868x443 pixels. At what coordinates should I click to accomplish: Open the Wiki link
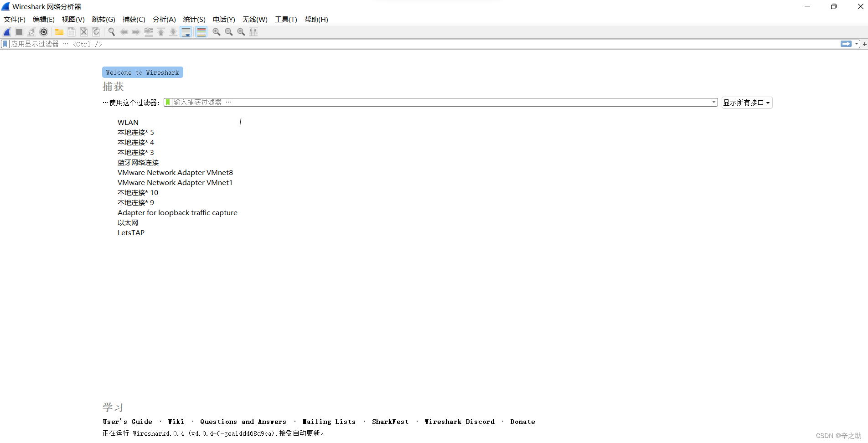pyautogui.click(x=176, y=422)
